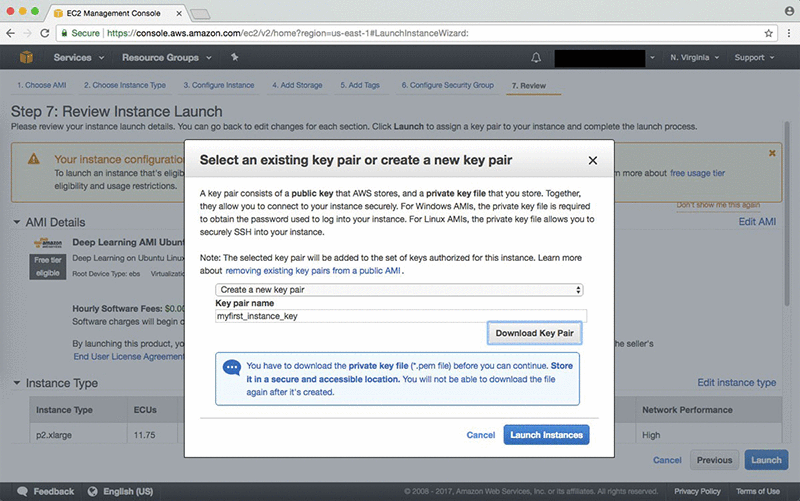
Task: Collapse the AMI Details section
Action: click(17, 222)
